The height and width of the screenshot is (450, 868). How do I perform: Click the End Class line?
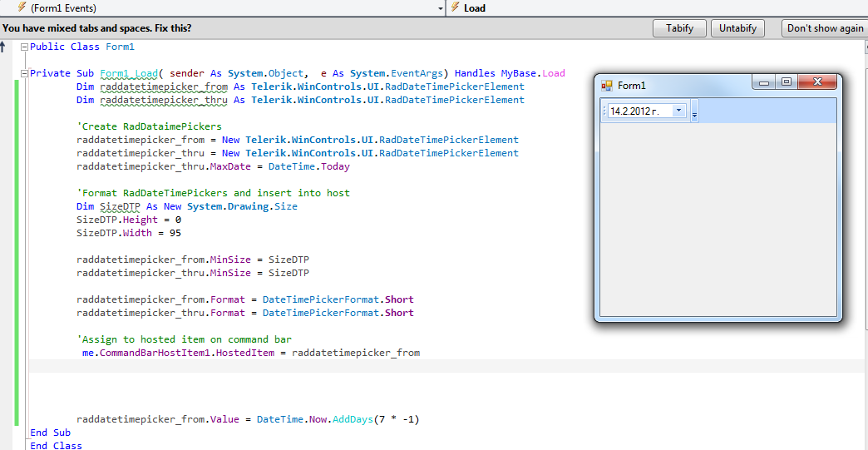click(56, 446)
